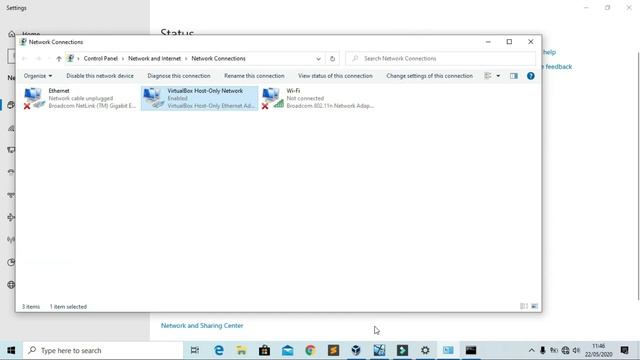Open File Explorer from taskbar
640x360 pixels.
[242, 350]
